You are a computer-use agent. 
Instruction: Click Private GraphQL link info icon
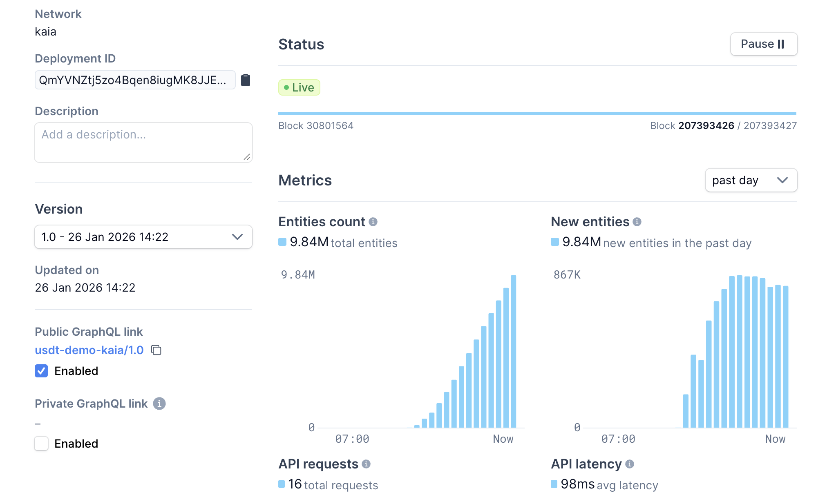(159, 404)
